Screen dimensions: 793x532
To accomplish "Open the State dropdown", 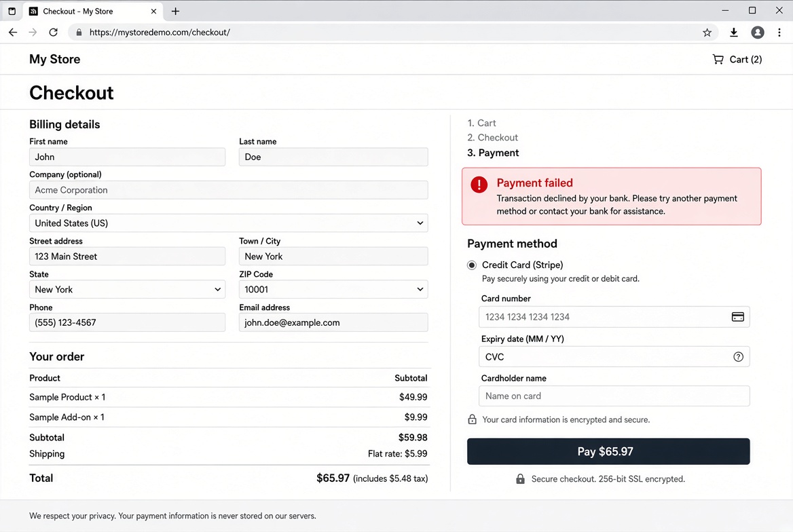I will coord(128,289).
